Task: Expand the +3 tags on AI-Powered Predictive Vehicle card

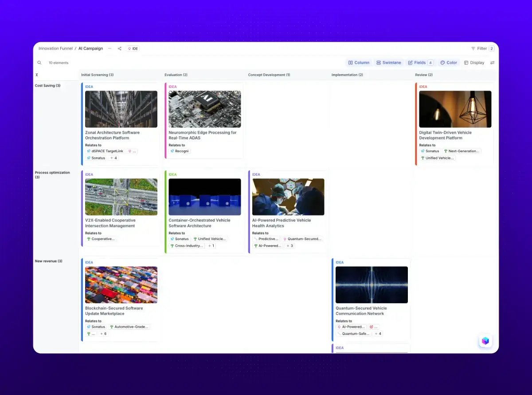Action: (x=290, y=245)
